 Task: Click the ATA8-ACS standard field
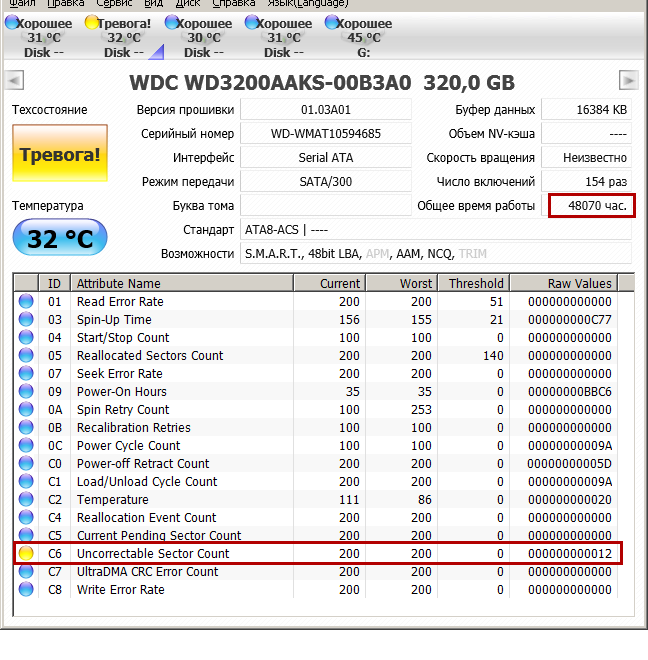click(436, 230)
